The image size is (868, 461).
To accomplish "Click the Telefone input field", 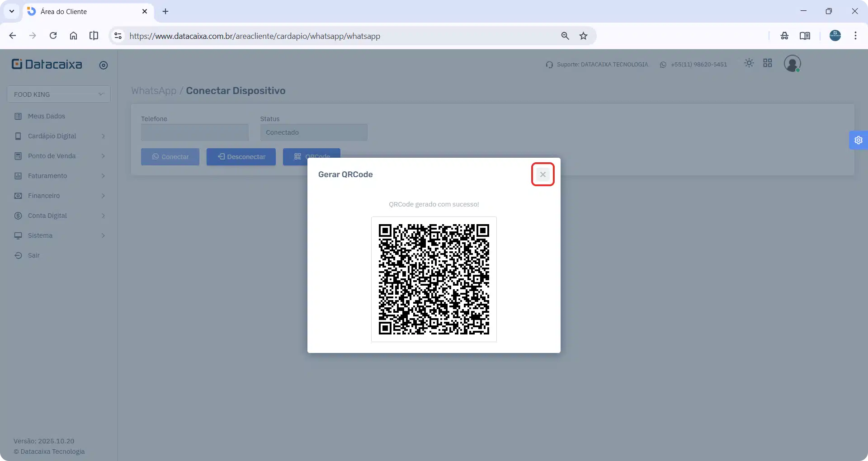I will (194, 132).
